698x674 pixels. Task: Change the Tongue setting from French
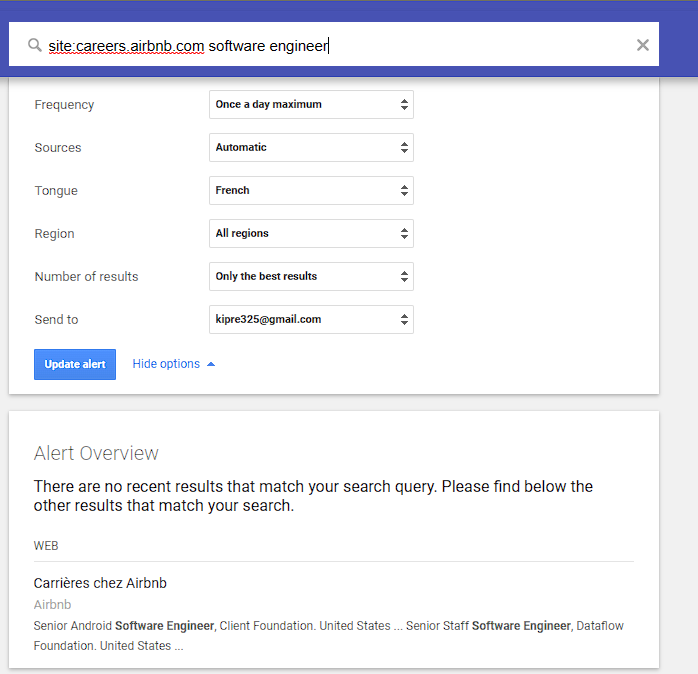pos(310,191)
